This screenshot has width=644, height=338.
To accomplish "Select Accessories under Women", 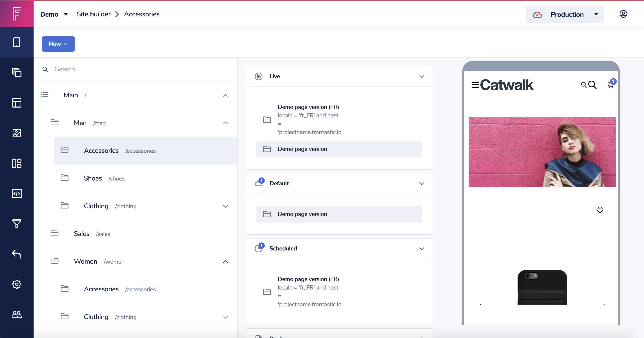I will (146, 289).
